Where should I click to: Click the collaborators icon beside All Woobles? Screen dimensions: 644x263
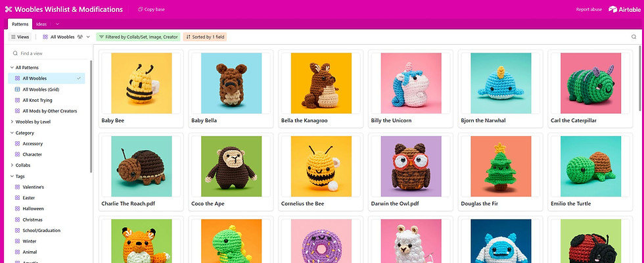pos(80,37)
